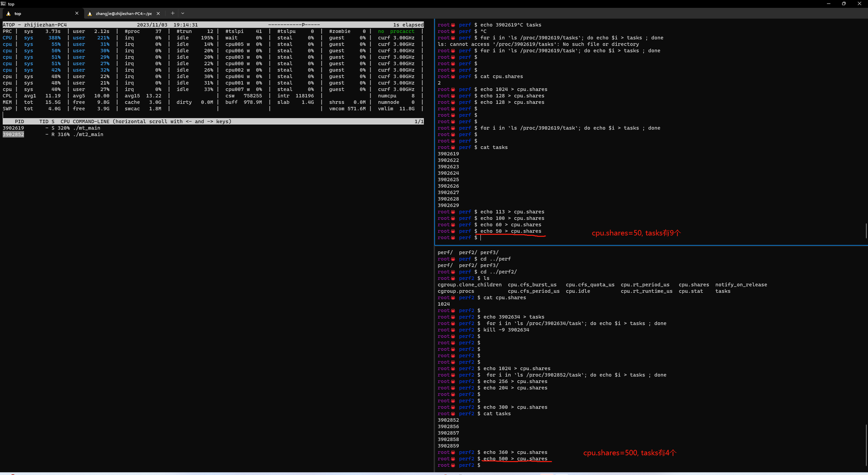
Task: Click the penguin icon on zhangjie tab
Action: pyautogui.click(x=90, y=13)
